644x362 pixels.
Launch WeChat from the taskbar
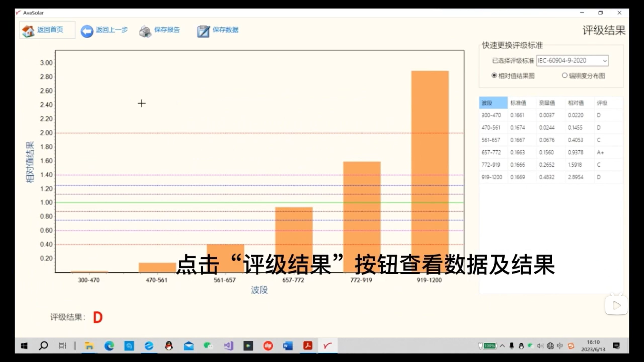coord(208,346)
